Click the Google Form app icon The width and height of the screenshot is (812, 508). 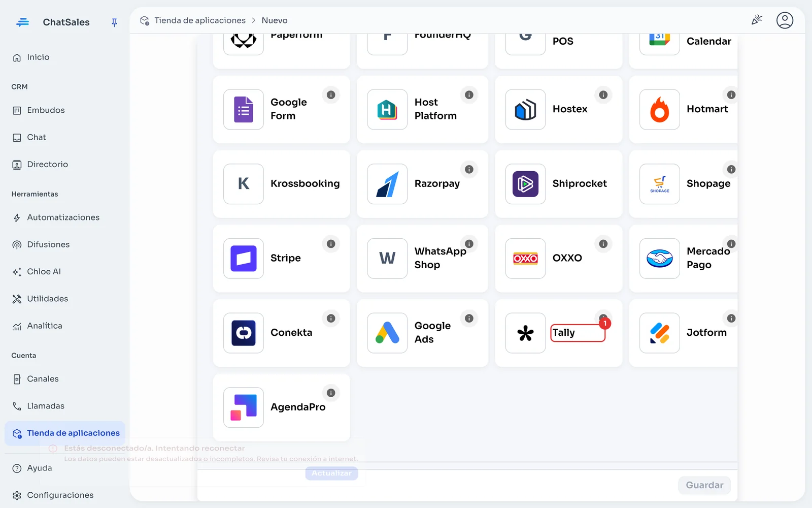(x=244, y=110)
